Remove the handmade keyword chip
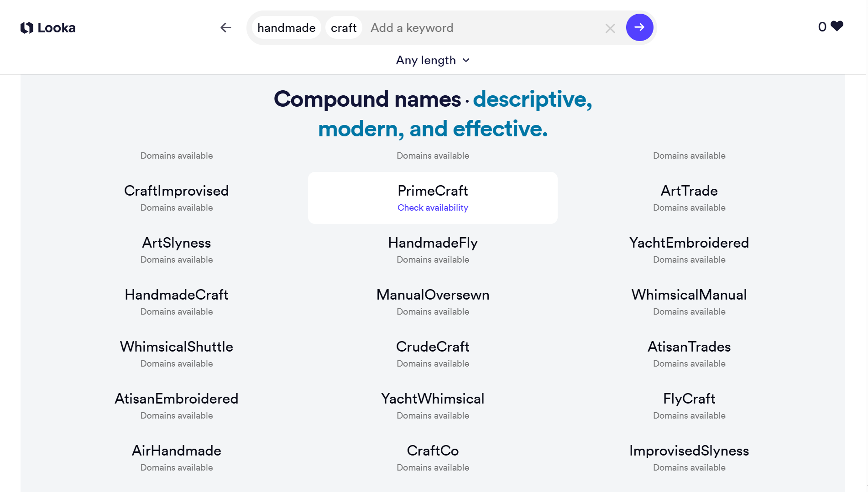Viewport: 868px width, 492px height. (287, 28)
